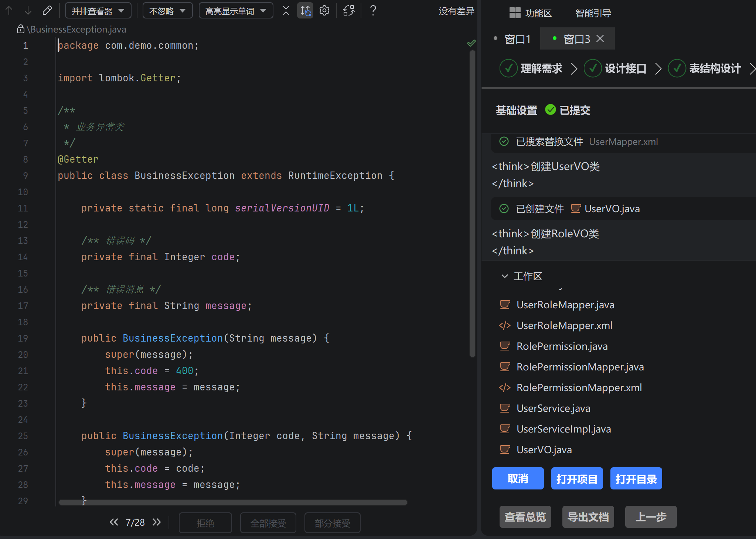
Task: Click the 7/28 file counter text
Action: click(x=135, y=522)
